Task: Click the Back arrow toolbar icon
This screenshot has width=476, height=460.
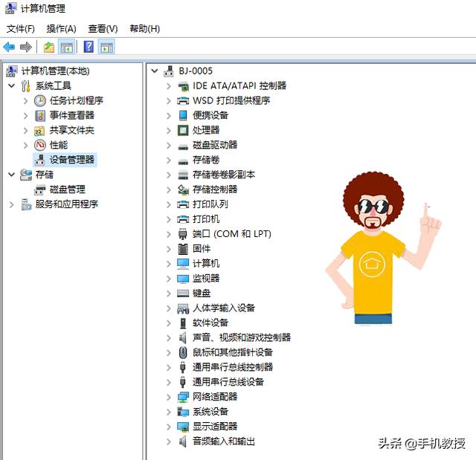Action: click(9, 47)
